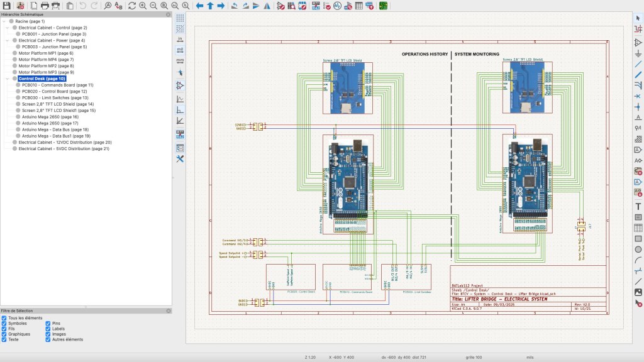Choose the Draw wire tool
644x362 pixels.
point(638,63)
